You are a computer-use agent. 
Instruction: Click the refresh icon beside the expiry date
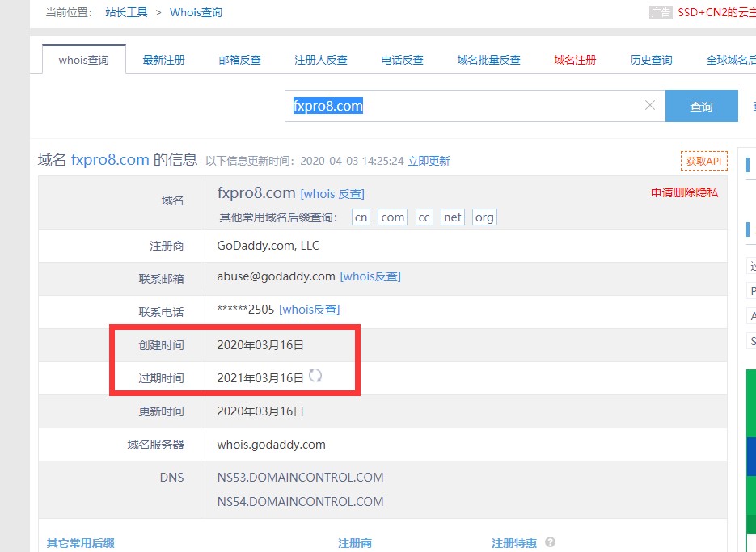(315, 376)
